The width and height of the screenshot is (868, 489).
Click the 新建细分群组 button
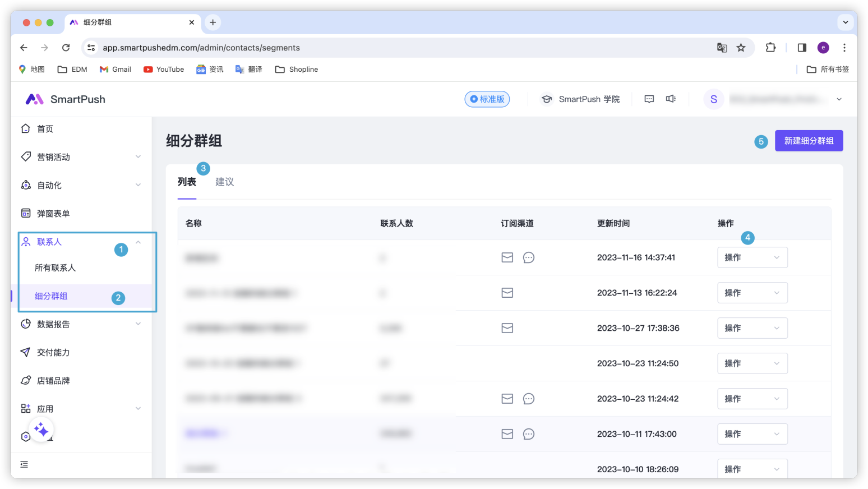click(x=809, y=141)
